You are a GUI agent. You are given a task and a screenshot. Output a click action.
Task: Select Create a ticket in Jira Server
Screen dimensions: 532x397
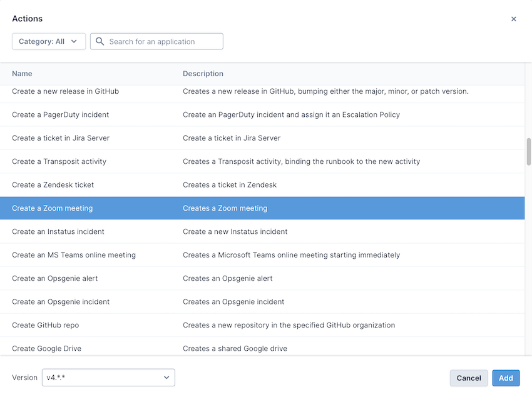pyautogui.click(x=61, y=138)
